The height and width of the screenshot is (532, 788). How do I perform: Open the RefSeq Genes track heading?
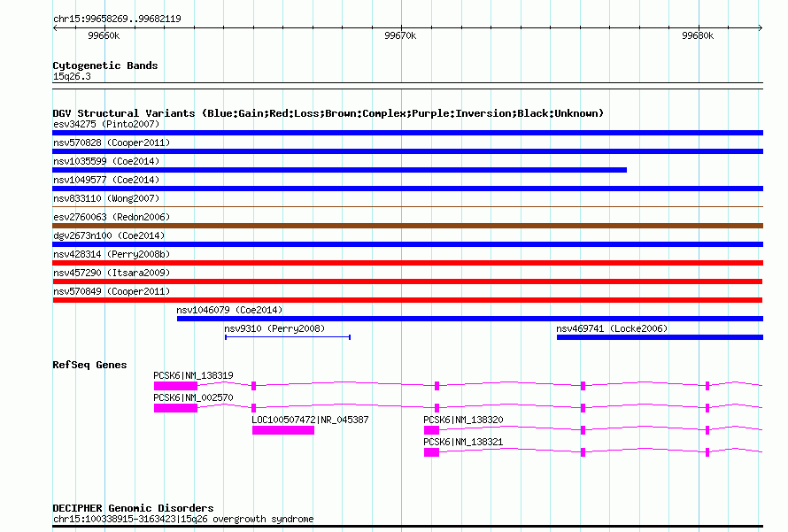(89, 365)
